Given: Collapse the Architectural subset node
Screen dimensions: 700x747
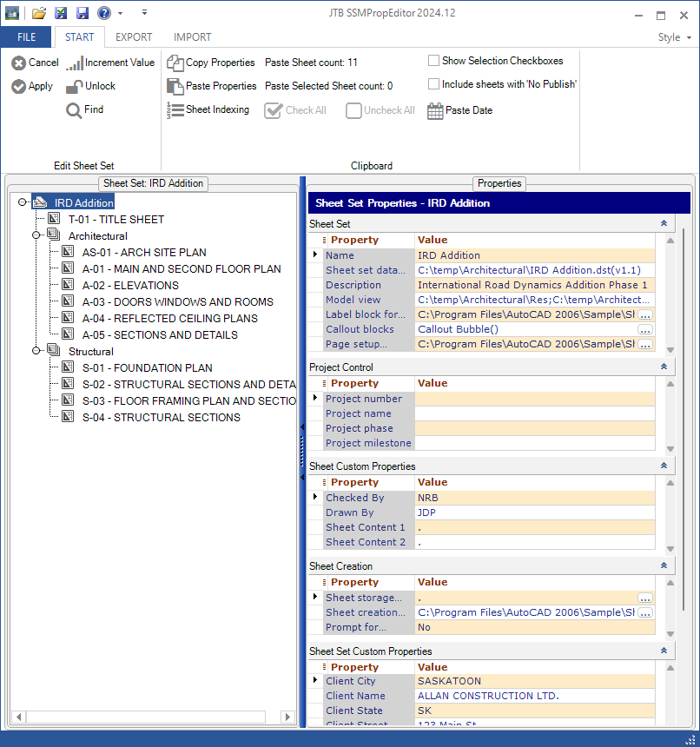Looking at the screenshot, I should (36, 235).
